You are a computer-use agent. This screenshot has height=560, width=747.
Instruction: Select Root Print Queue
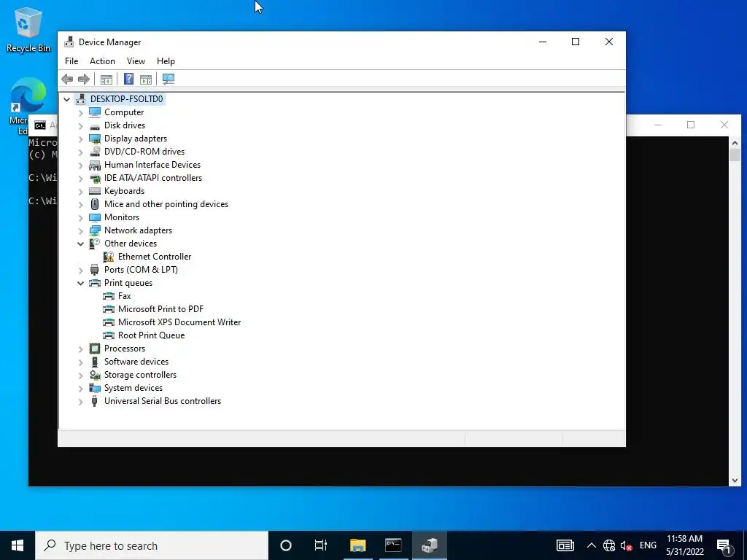151,335
